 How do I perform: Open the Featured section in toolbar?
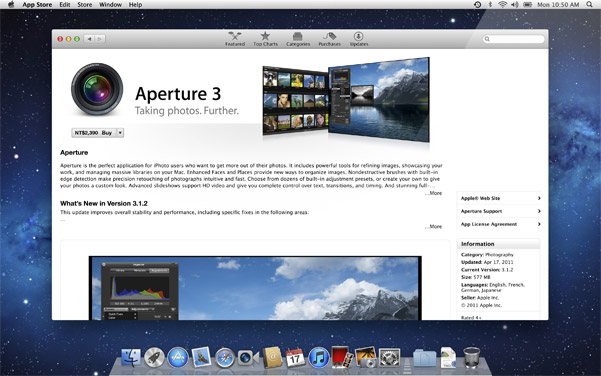click(235, 39)
